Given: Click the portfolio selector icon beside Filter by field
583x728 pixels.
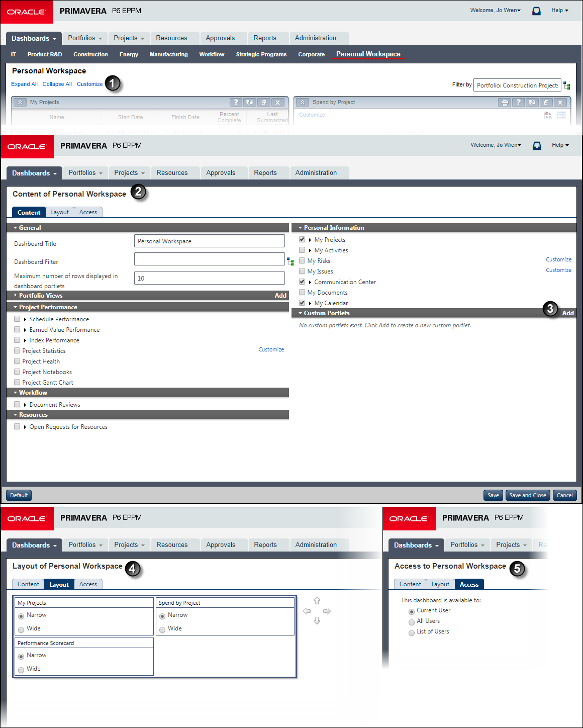Looking at the screenshot, I should coord(567,85).
